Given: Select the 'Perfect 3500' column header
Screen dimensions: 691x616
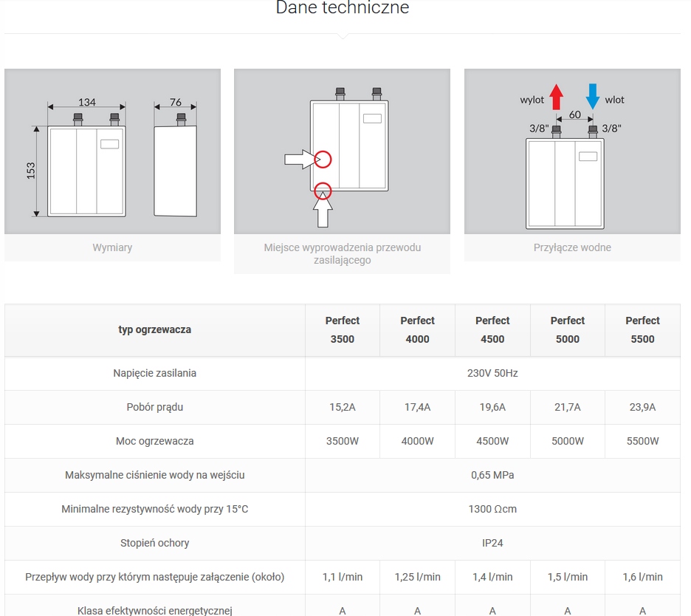Looking at the screenshot, I should click(343, 330).
